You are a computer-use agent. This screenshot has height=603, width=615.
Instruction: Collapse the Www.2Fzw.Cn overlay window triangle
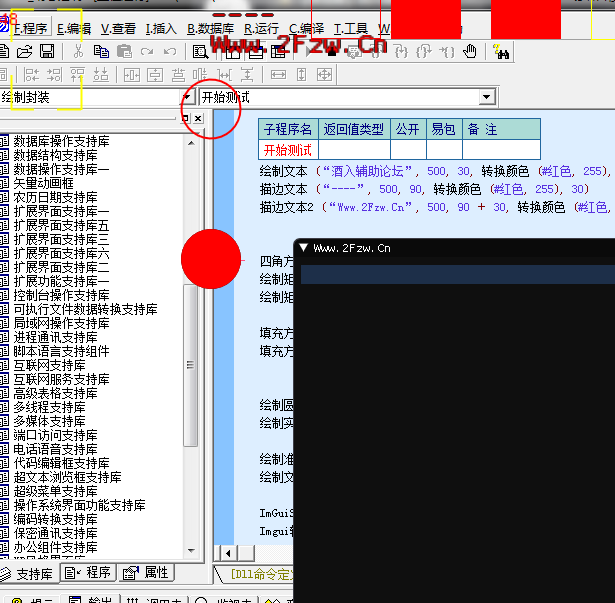coord(303,248)
